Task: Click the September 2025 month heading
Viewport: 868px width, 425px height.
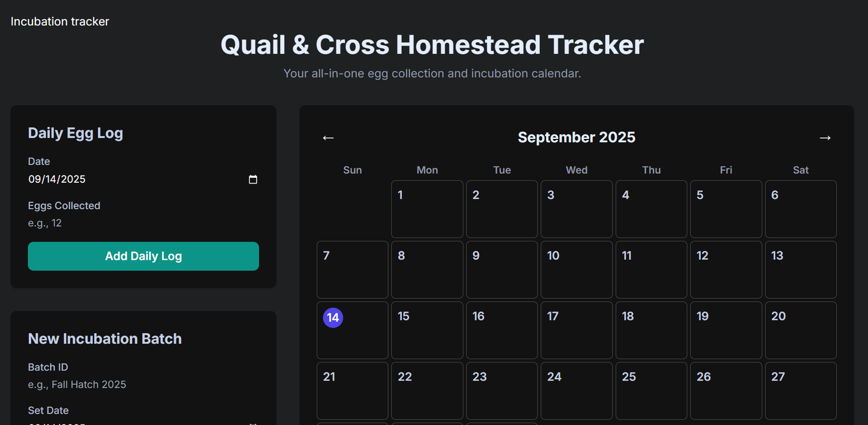Action: click(x=576, y=138)
